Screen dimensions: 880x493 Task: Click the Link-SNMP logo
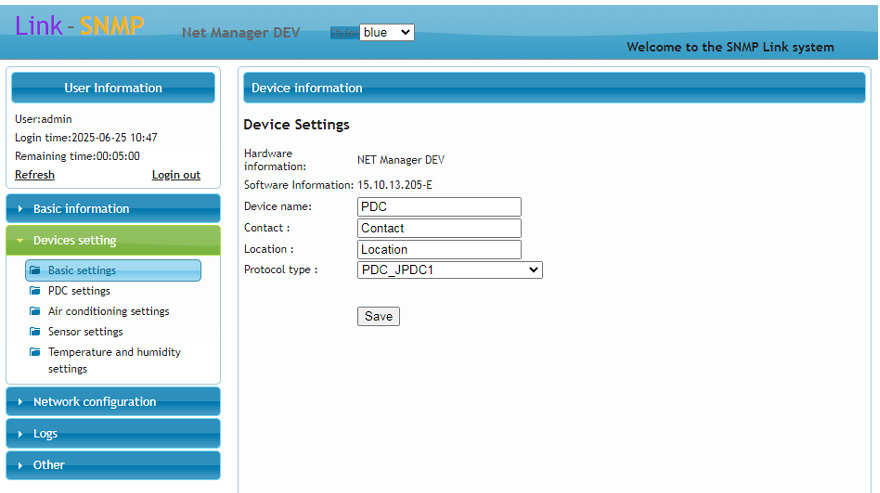coord(80,26)
